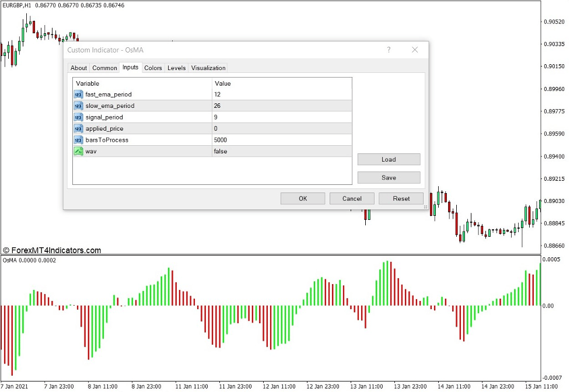570x392 pixels.
Task: Confirm settings with the OK button
Action: (x=302, y=198)
